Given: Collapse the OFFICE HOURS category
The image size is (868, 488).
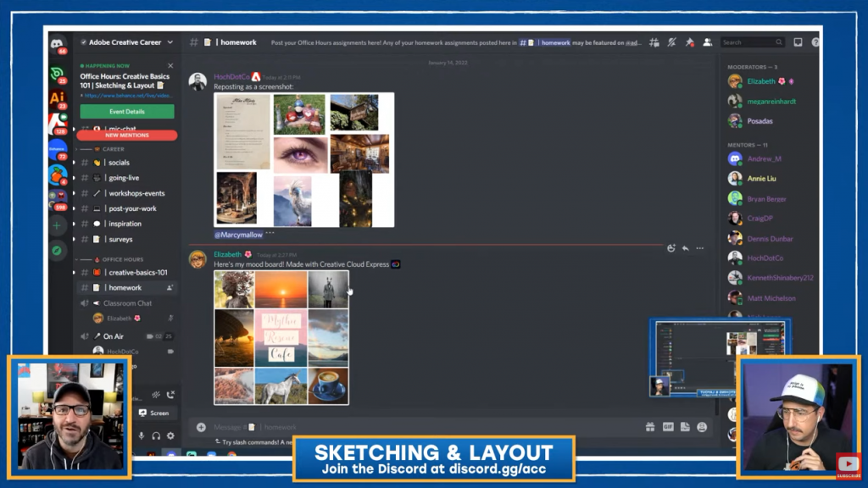Looking at the screenshot, I should 110,259.
